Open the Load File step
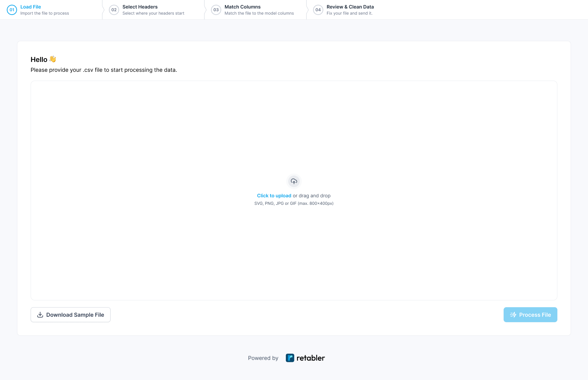 tap(31, 7)
